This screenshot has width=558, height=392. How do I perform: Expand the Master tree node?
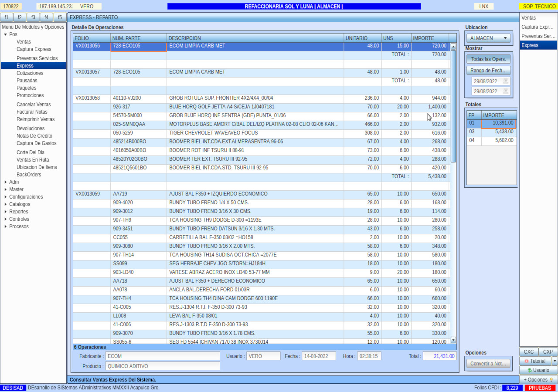pos(5,189)
